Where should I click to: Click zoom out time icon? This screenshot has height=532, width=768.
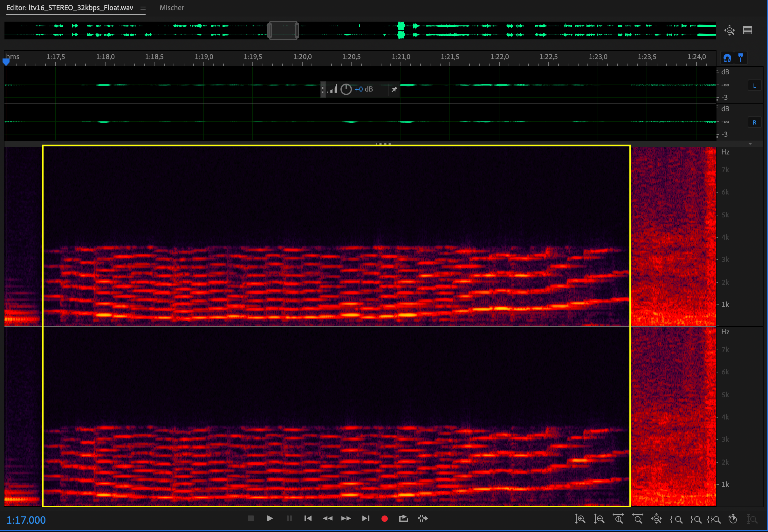(637, 519)
